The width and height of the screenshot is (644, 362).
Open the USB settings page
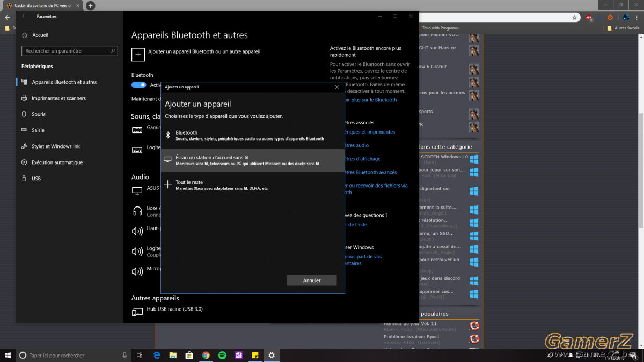coord(36,179)
